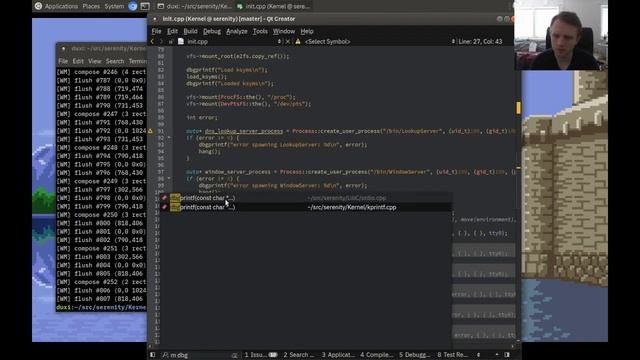Image resolution: width=640 pixels, height=360 pixels.
Task: Open the 3 Application Output pane
Action: 338,355
